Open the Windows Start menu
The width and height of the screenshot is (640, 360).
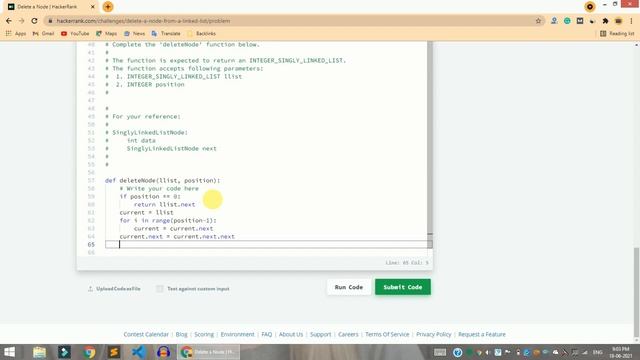[9, 352]
